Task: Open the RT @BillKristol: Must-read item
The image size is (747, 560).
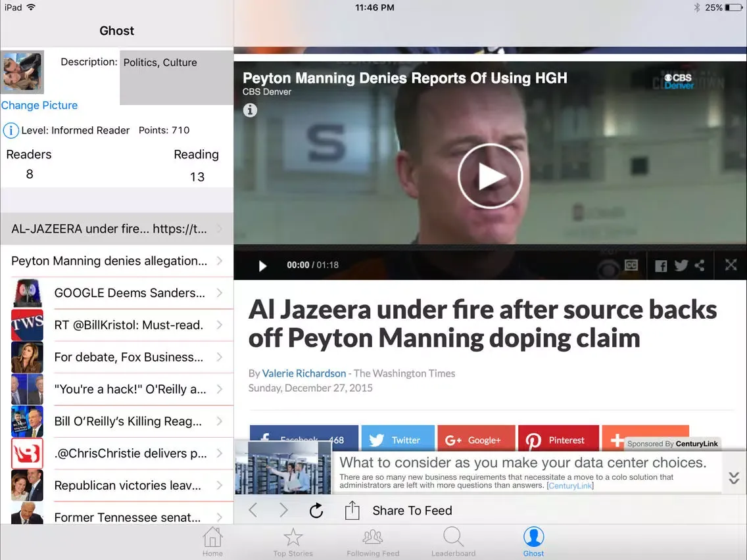Action: 117,325
